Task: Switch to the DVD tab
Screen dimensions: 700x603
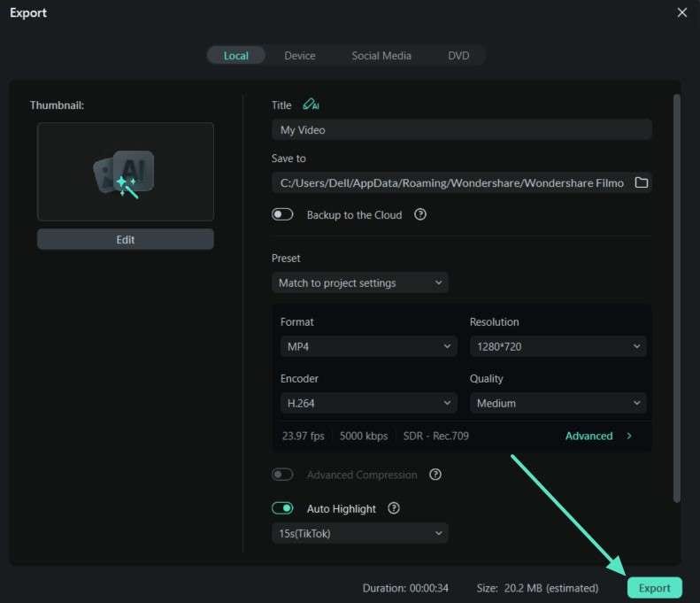Action: click(x=458, y=56)
